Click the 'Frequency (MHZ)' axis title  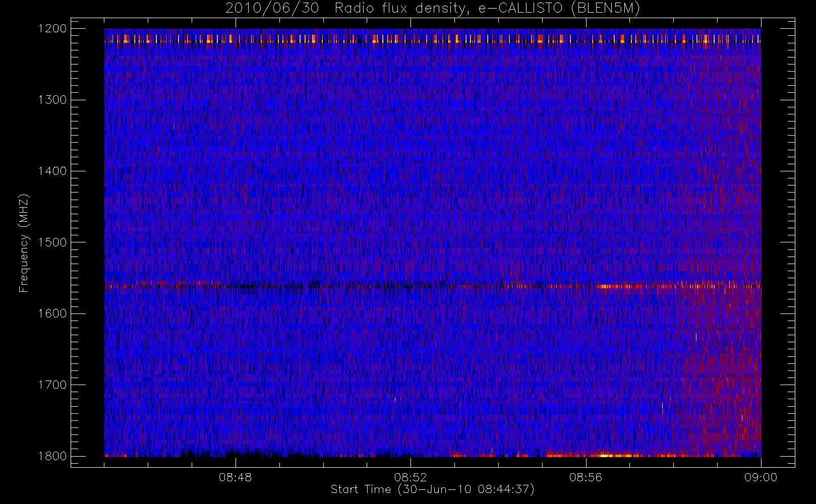pos(24,243)
